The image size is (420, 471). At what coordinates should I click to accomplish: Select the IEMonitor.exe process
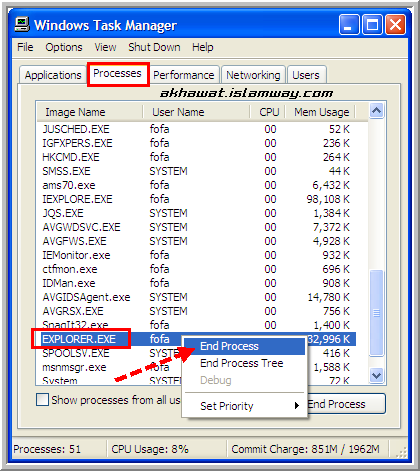(x=196, y=255)
